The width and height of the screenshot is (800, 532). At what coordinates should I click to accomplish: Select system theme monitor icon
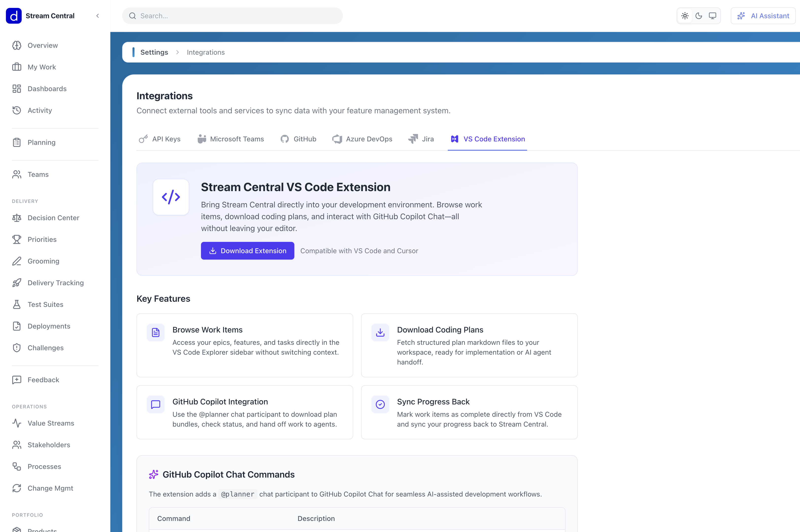713,16
